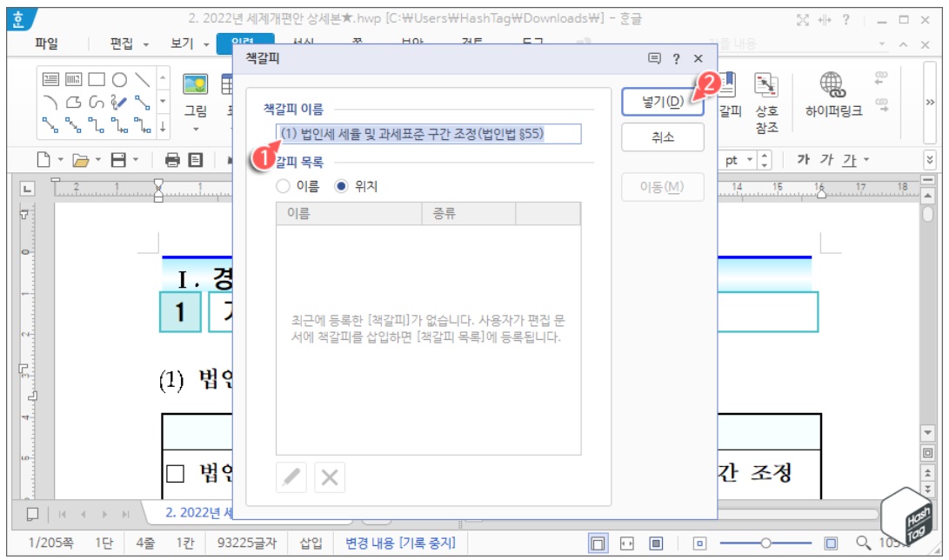Viewport: 949px width, 560px height.
Task: Apply underline 가 formatting
Action: tap(850, 160)
